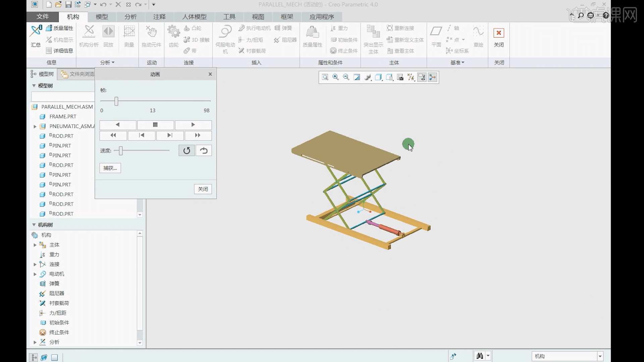The image size is (644, 362).
Task: Open the 文件 menu
Action: point(43,17)
